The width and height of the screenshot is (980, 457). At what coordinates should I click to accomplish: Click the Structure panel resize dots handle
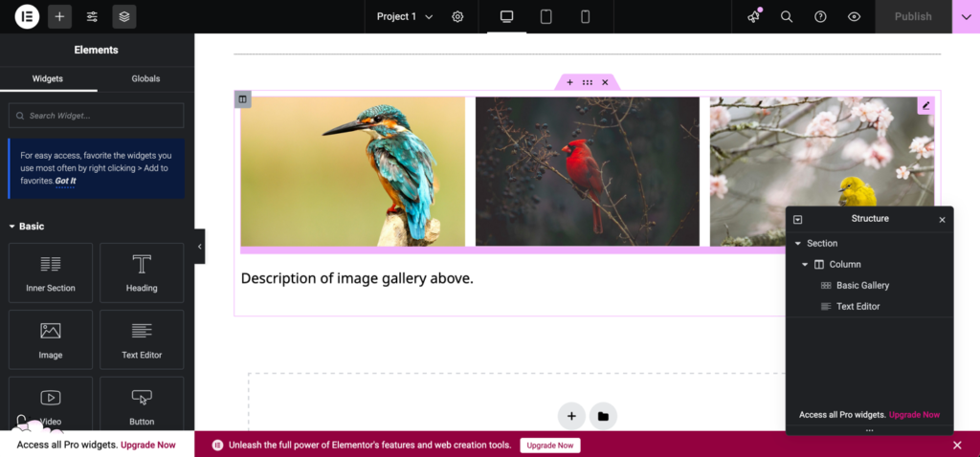click(x=869, y=431)
